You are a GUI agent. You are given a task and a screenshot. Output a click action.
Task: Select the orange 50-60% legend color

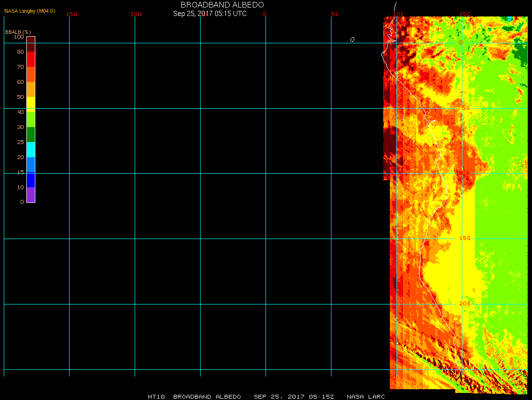31,89
